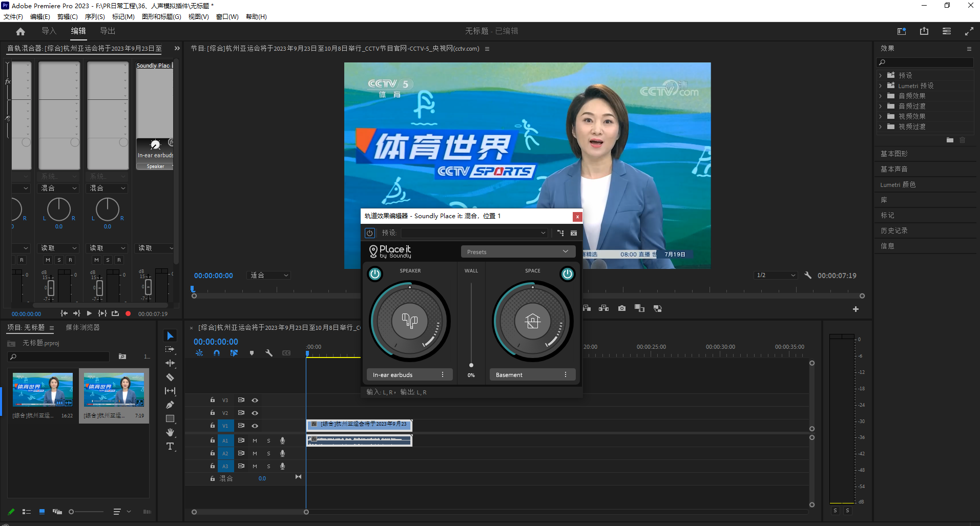Switch to the 媒体浏览器 media browser tab

pyautogui.click(x=82, y=328)
